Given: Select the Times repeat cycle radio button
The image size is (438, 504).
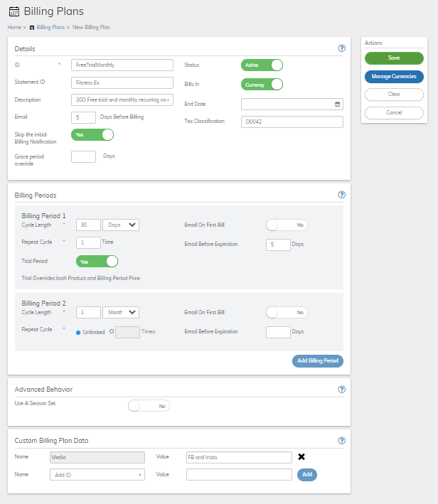Looking at the screenshot, I should pos(112,331).
